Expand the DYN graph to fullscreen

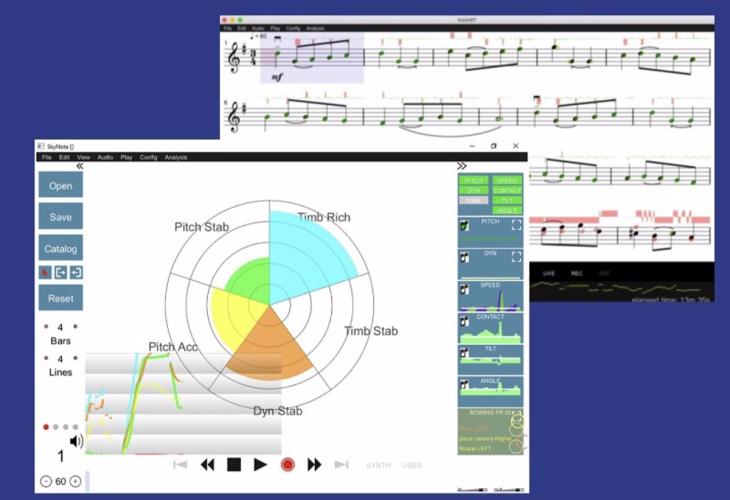(516, 257)
